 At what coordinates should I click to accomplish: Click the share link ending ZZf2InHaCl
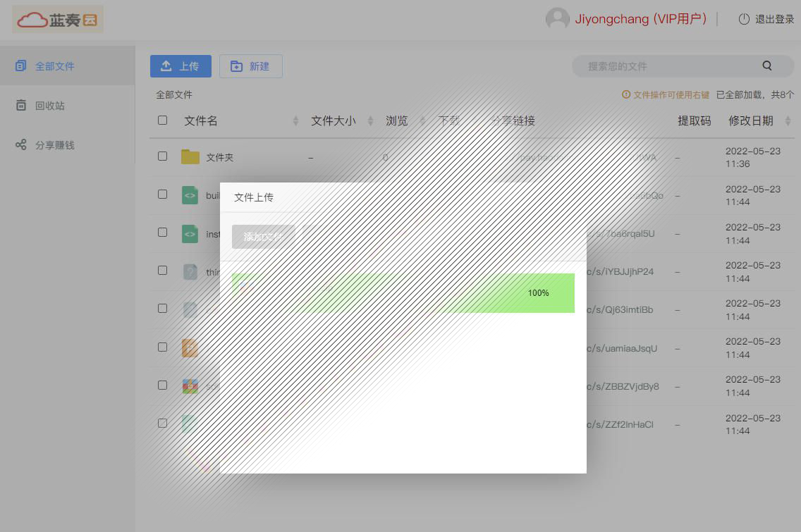(x=620, y=424)
